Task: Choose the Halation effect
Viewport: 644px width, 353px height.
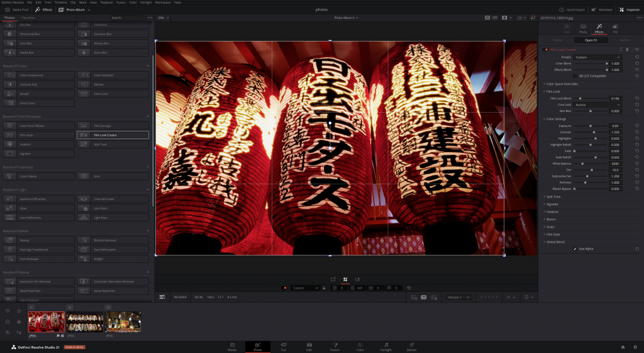Action: pos(38,144)
